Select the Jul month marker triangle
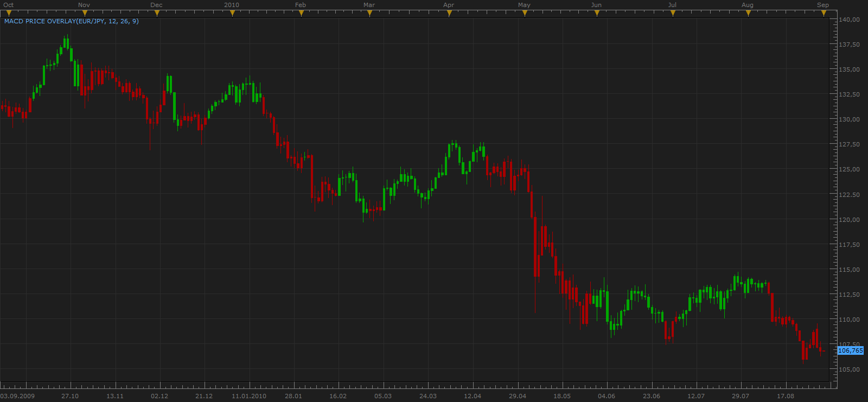This screenshot has width=868, height=402. pos(673,14)
